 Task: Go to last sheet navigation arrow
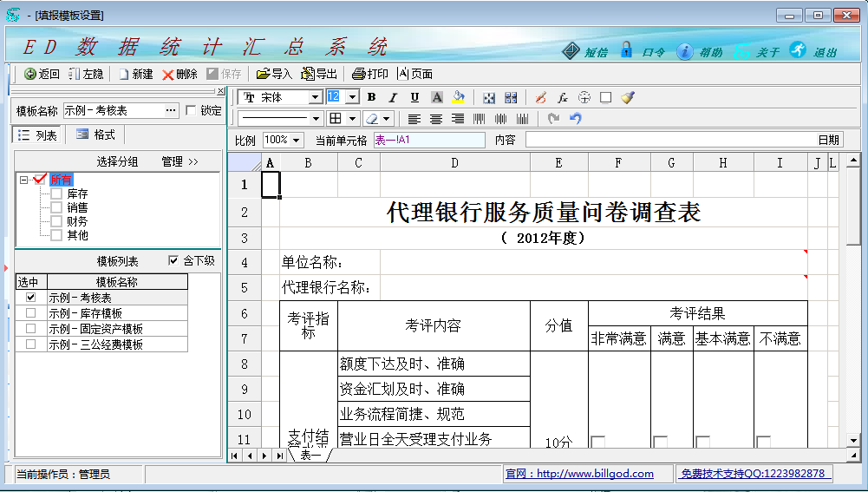tap(279, 456)
